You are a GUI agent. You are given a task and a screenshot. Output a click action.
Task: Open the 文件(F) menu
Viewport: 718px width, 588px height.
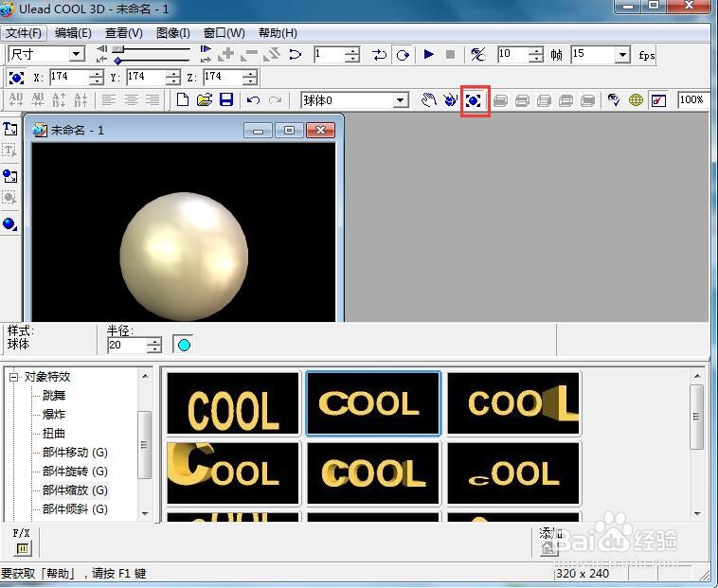click(x=24, y=33)
